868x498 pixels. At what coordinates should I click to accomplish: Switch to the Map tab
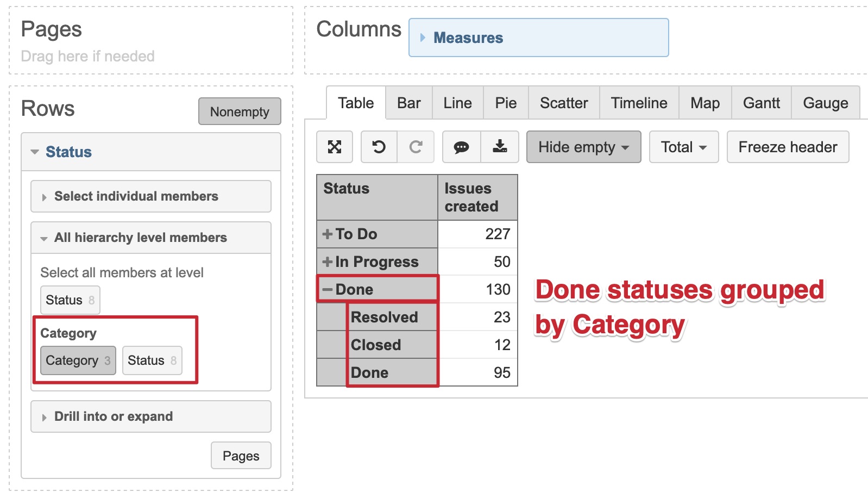click(705, 103)
